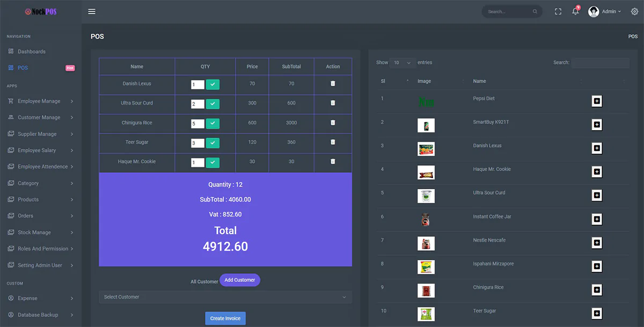Change the show entries count dropdown
Image resolution: width=644 pixels, height=327 pixels.
click(402, 63)
